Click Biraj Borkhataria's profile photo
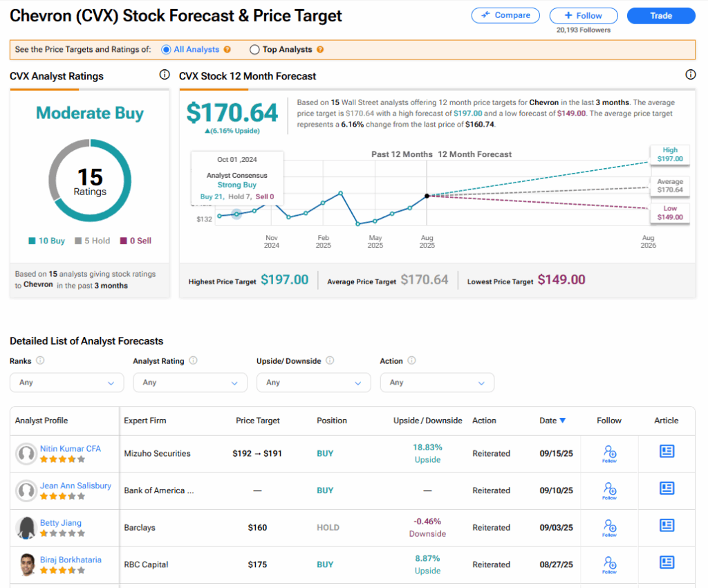Viewport: 708px width, 588px height. pos(26,565)
